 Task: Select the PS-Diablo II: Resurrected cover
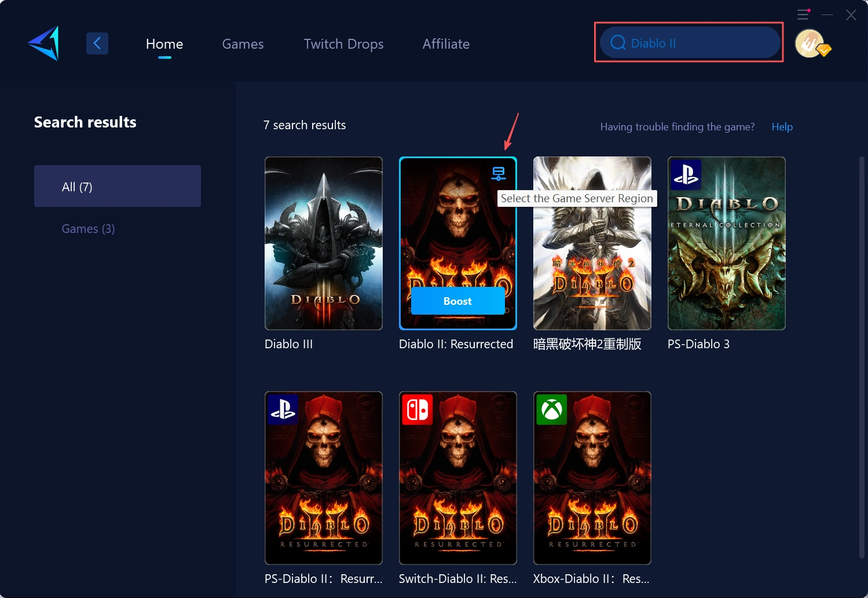tap(324, 478)
